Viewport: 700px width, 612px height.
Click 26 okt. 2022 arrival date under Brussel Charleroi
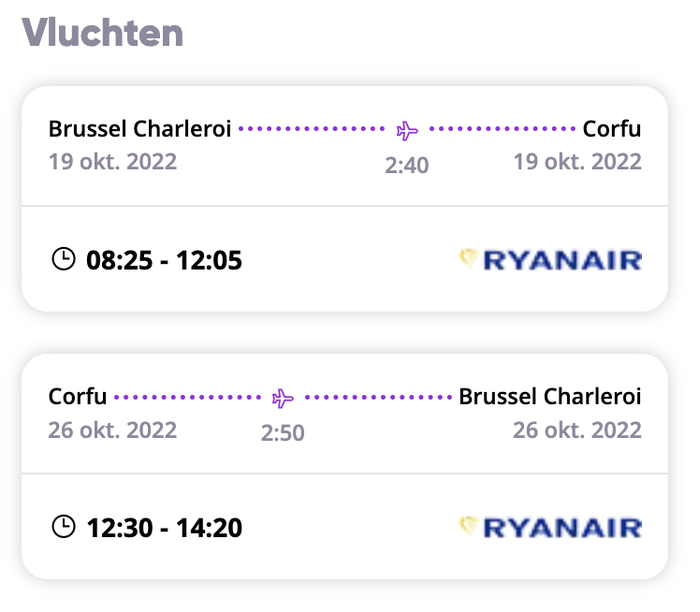(577, 430)
